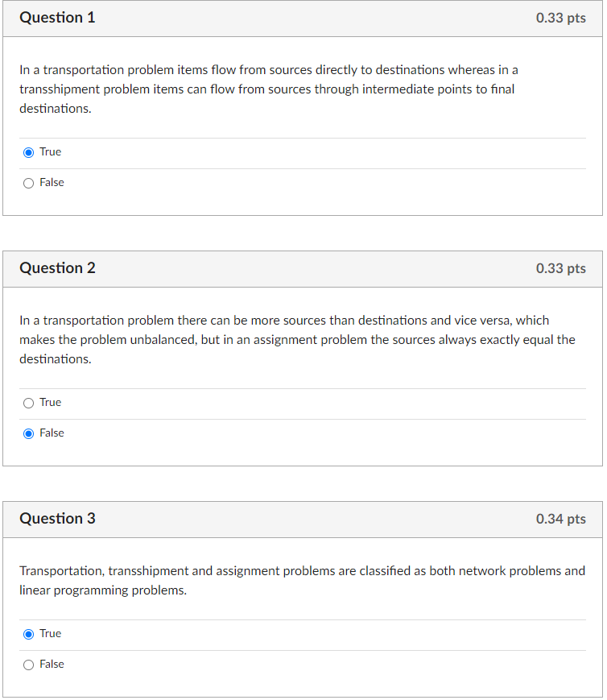Click the Question 2 header
607x700 pixels.
point(57,267)
